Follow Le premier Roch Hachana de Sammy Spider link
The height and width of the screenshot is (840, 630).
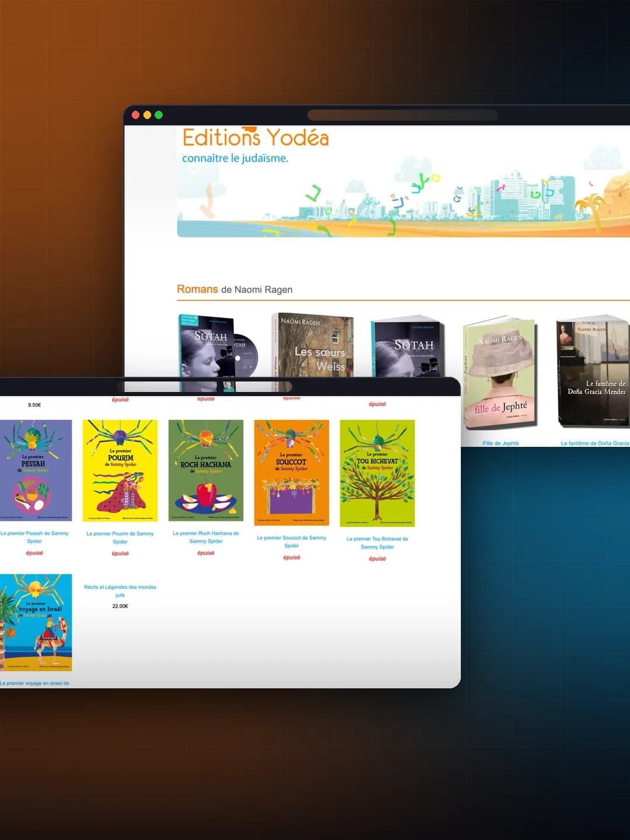click(x=206, y=537)
